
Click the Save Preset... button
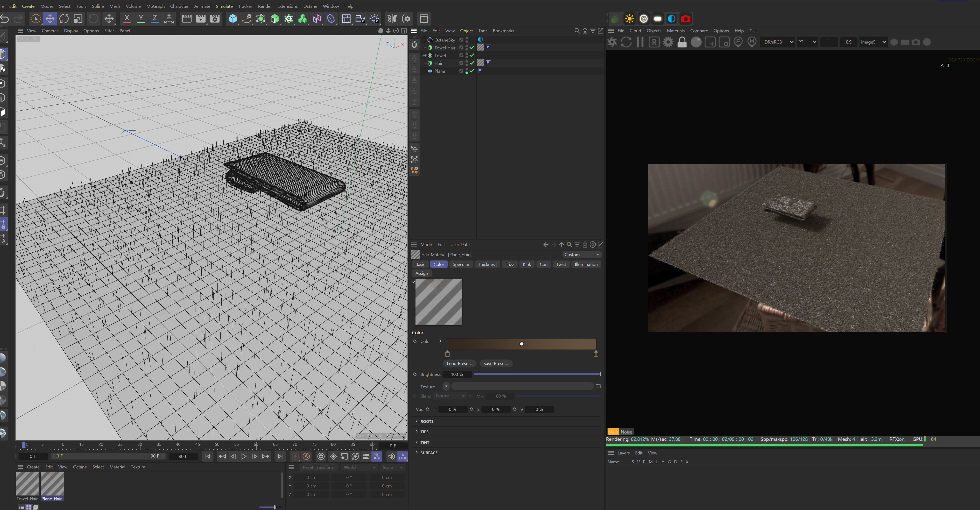[x=496, y=363]
